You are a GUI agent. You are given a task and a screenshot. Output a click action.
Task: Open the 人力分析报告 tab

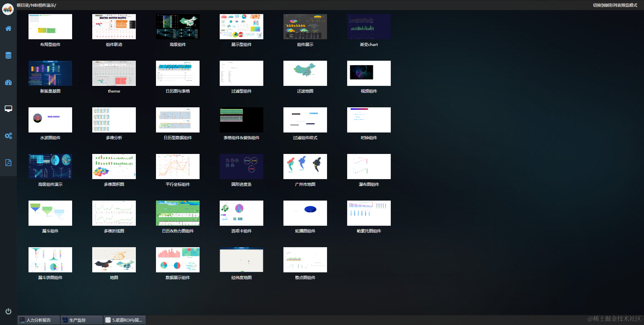[x=39, y=320]
